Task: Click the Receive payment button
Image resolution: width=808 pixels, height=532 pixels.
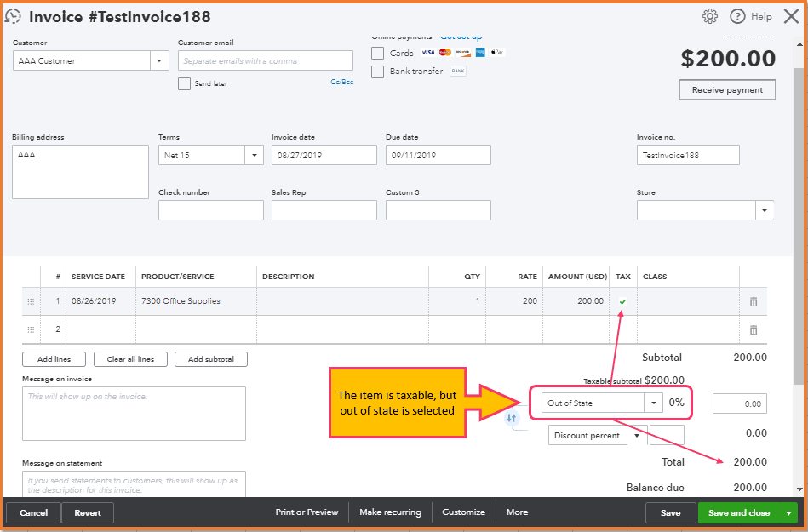Action: point(727,90)
